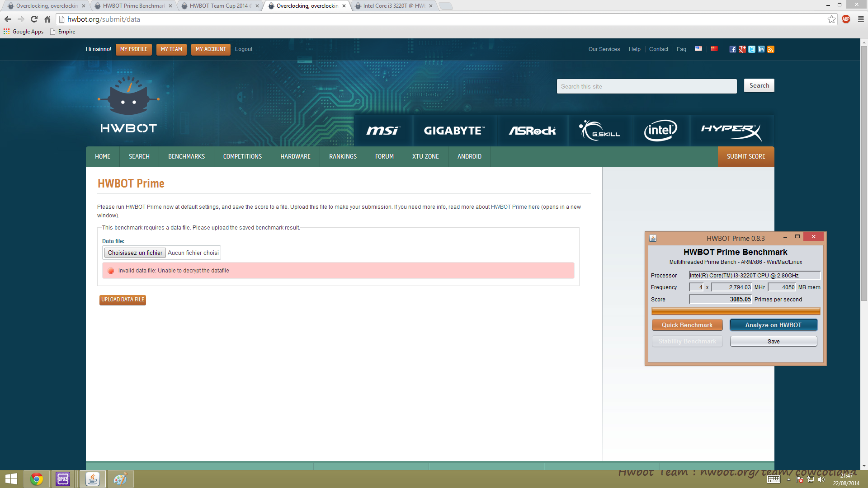Screen dimensions: 868x488
Task: Open the COMPETITIONS menu
Action: (x=242, y=156)
